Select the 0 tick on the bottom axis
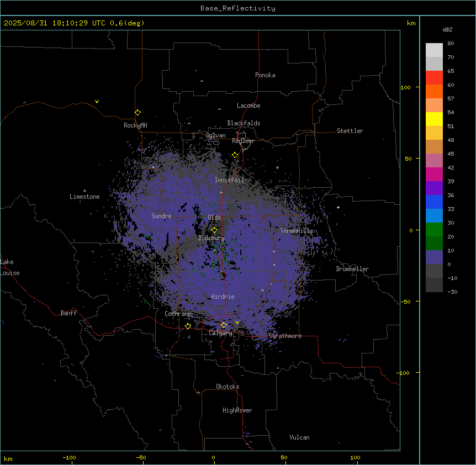476x465 pixels. click(213, 457)
